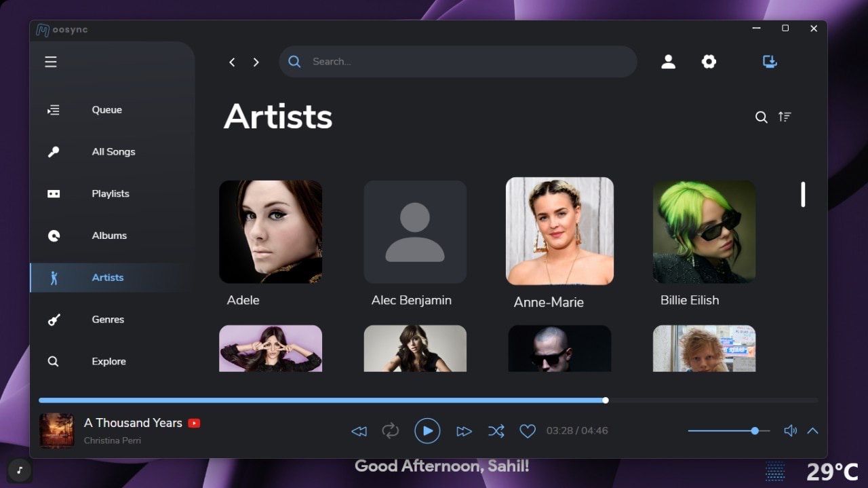Open the sort order icon
Image resolution: width=868 pixels, height=488 pixels.
[785, 117]
